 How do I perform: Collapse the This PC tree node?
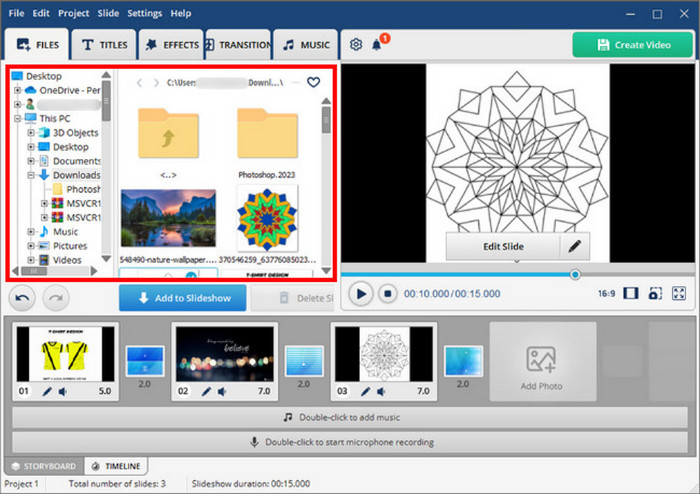click(17, 118)
